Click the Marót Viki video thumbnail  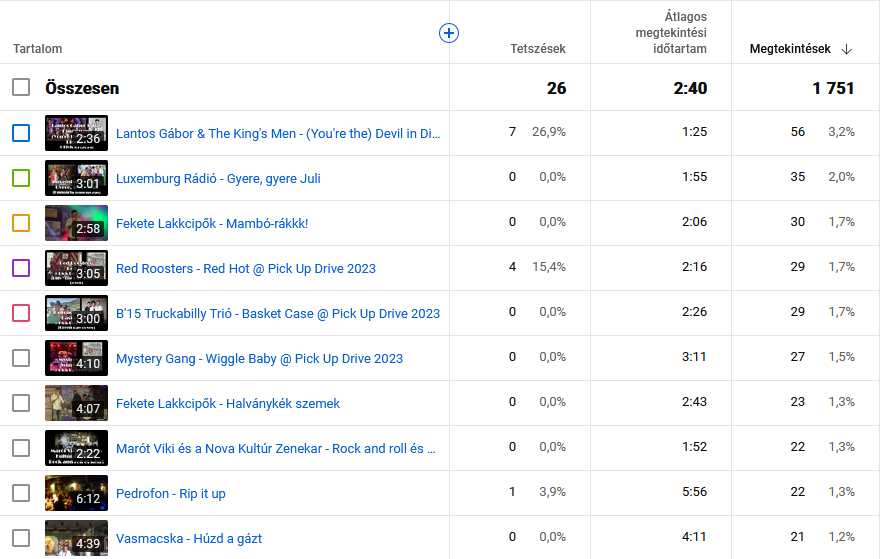click(x=76, y=448)
